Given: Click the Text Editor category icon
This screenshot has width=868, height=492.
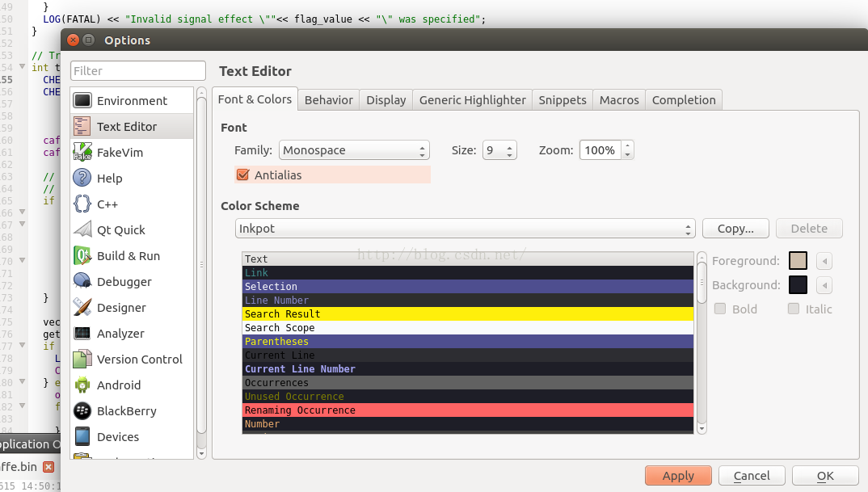Looking at the screenshot, I should [x=82, y=126].
